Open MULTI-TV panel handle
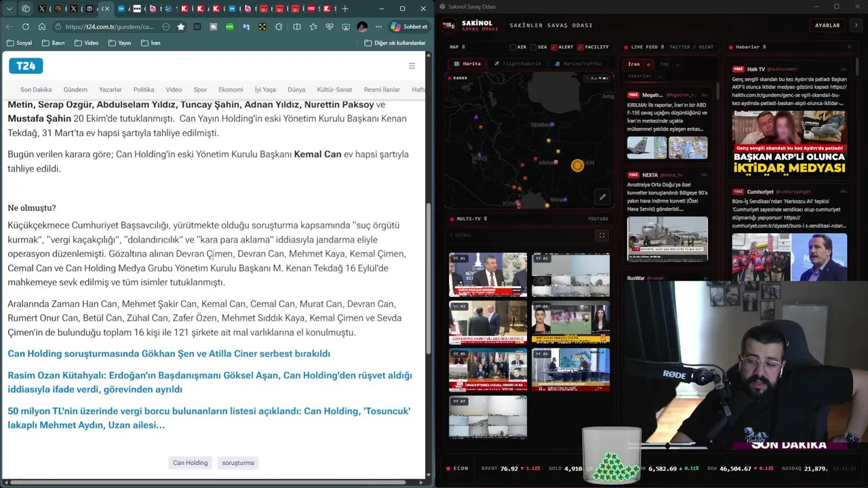 [x=485, y=219]
